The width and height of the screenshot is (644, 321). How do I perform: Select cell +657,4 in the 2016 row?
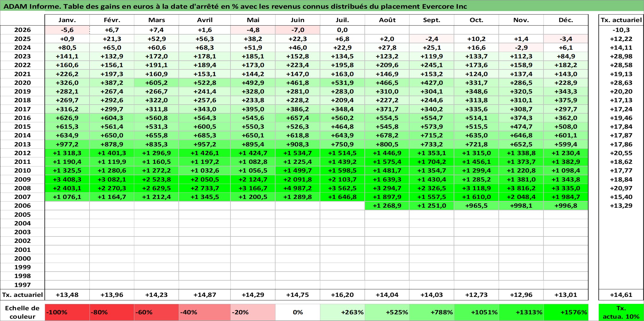298,118
